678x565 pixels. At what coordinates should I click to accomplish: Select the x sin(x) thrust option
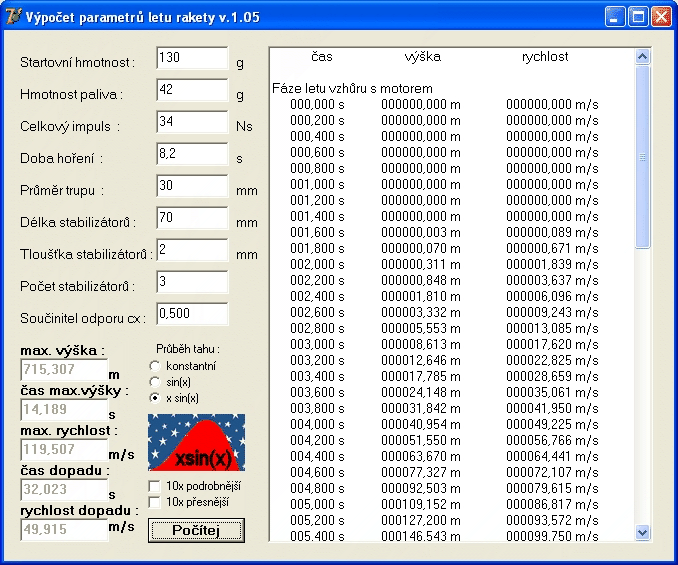[154, 398]
